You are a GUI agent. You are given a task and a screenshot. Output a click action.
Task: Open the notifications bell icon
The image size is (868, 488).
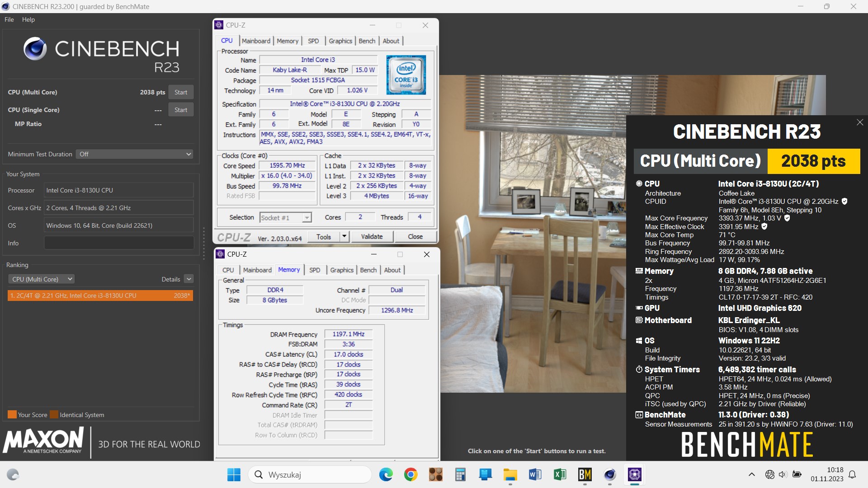(852, 474)
